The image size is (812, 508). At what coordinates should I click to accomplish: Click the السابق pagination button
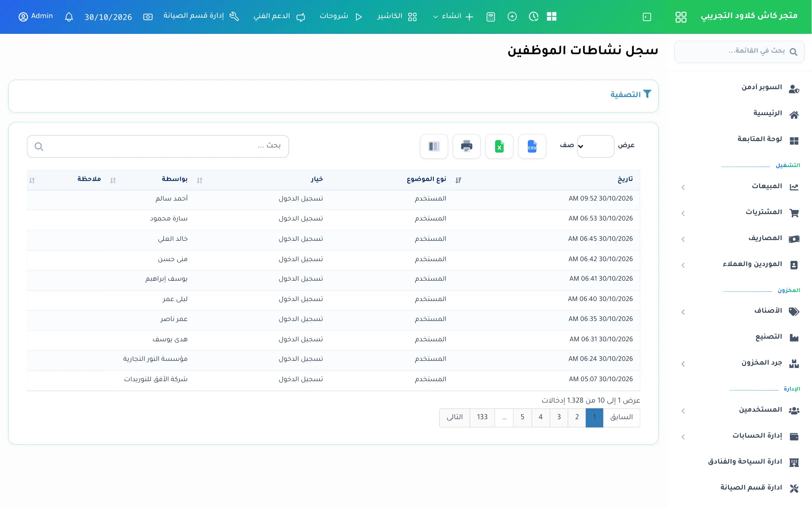pos(621,418)
